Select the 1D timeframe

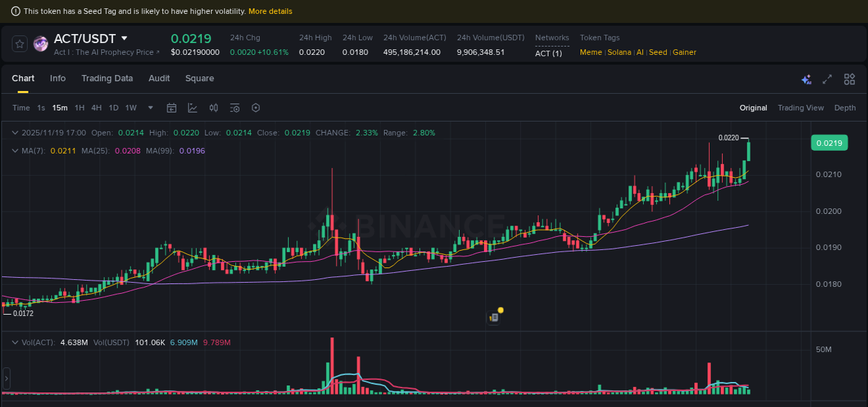tap(113, 108)
